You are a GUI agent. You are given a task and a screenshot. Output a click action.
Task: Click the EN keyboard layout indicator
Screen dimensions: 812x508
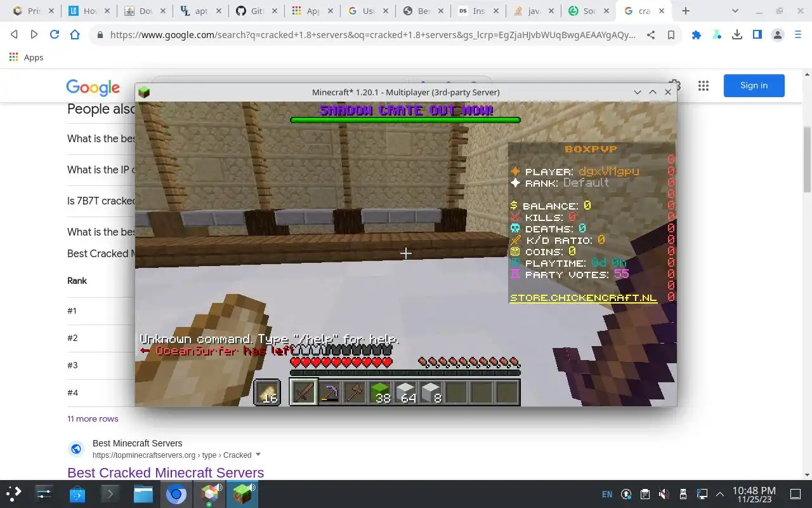click(607, 494)
